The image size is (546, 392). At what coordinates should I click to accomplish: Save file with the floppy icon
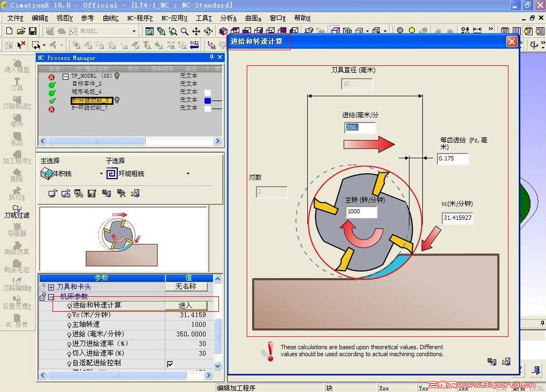32,32
